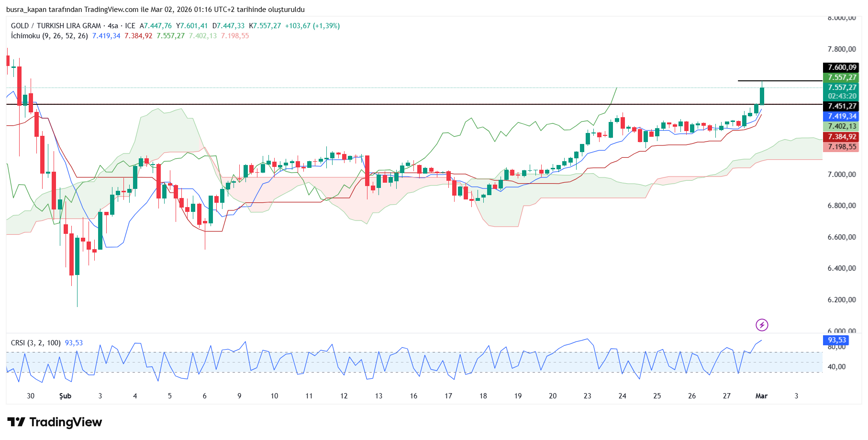Viewport: 868px width, 440px height.
Task: Click the purple lightning bolt icon
Action: coord(761,325)
